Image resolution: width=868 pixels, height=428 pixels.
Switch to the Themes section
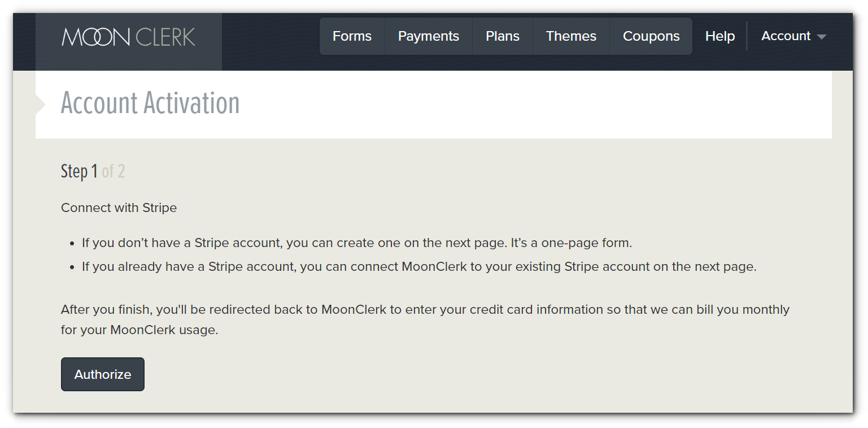pos(571,36)
